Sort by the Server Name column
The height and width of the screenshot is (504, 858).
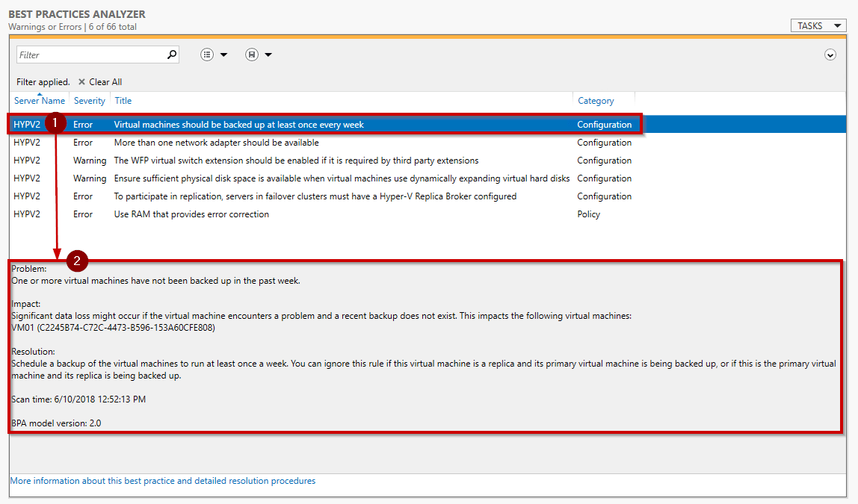pyautogui.click(x=40, y=101)
